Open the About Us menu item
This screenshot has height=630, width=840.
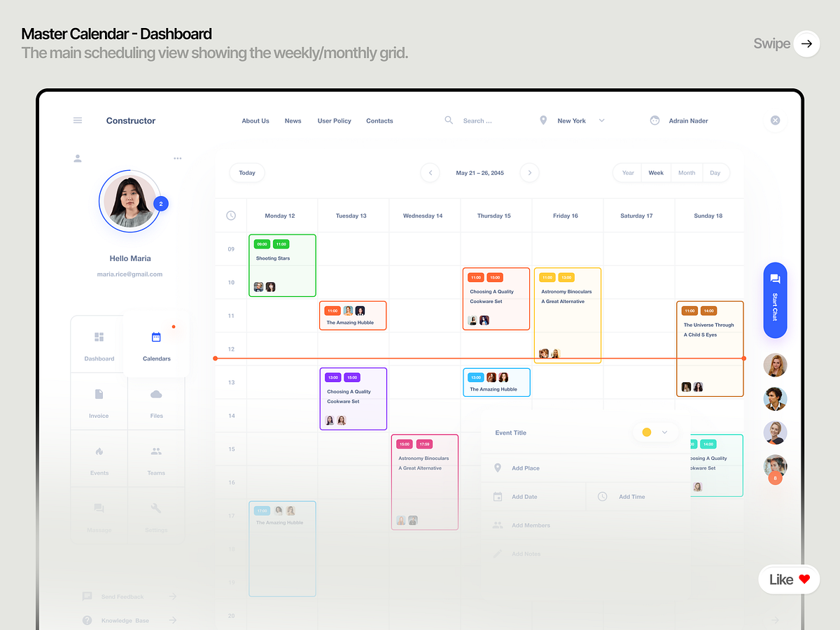255,120
